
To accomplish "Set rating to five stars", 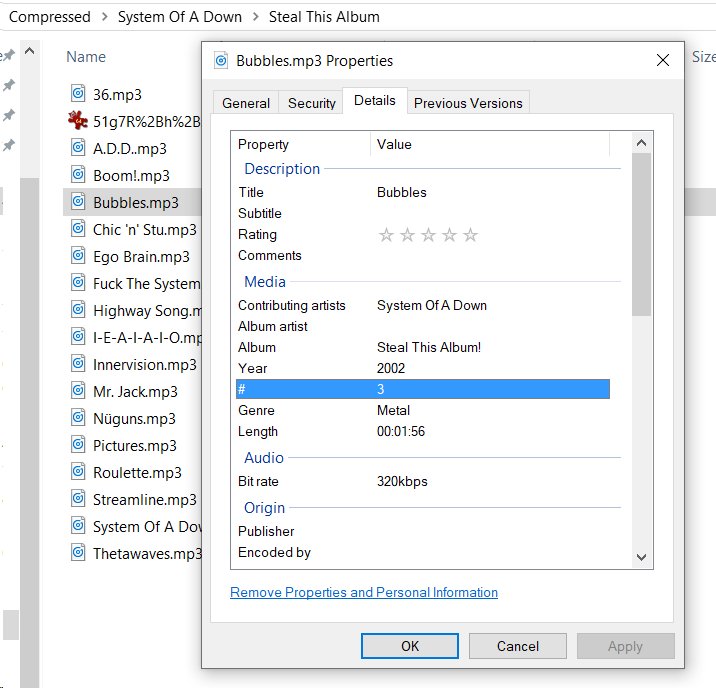I will tap(470, 235).
